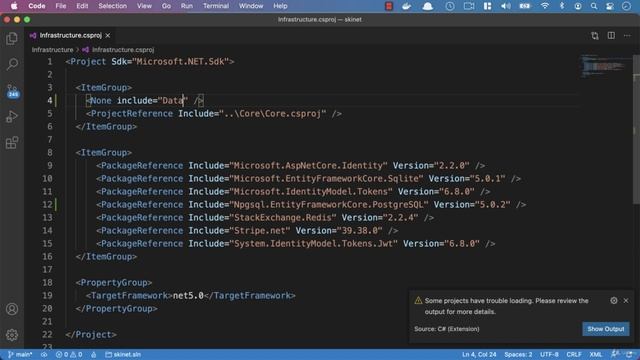The width and height of the screenshot is (640, 360).
Task: Open editor More Actions ellipsis
Action: 627,36
